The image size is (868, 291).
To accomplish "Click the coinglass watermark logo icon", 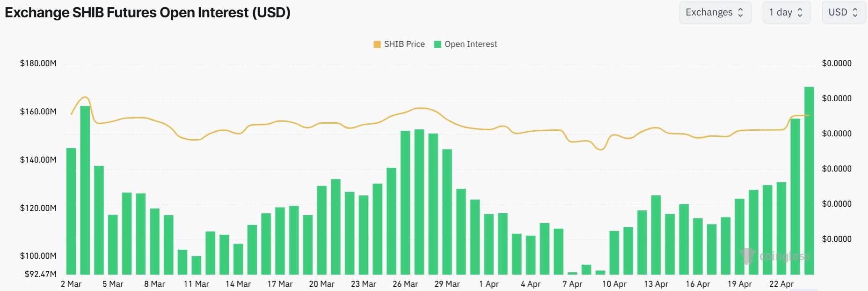I will [x=748, y=256].
